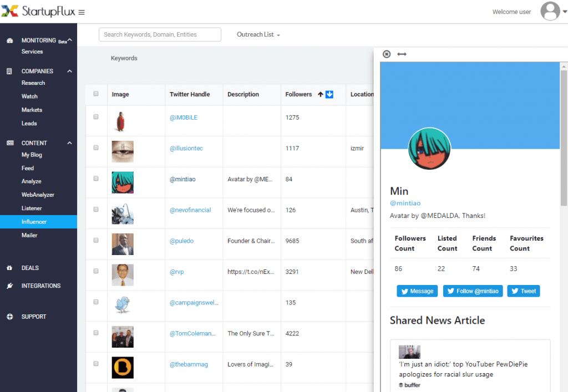Sort Followers ascending with up arrow
568x392 pixels.
[x=320, y=94]
